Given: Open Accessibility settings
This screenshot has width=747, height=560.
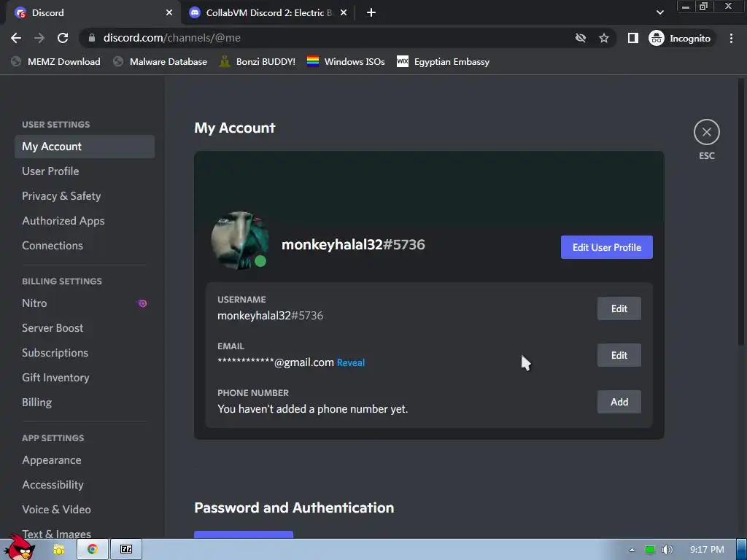Looking at the screenshot, I should coord(85,485).
